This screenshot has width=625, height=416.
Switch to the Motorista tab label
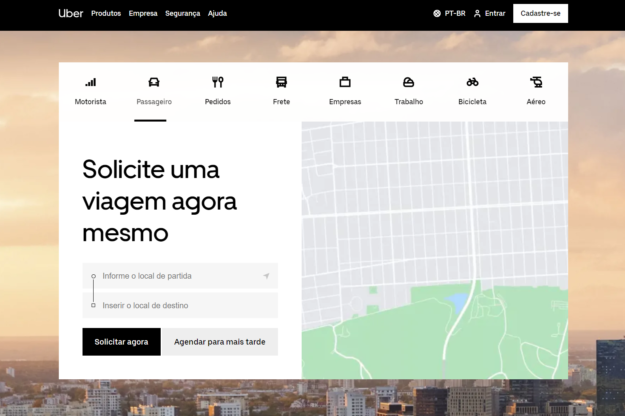[x=90, y=102]
